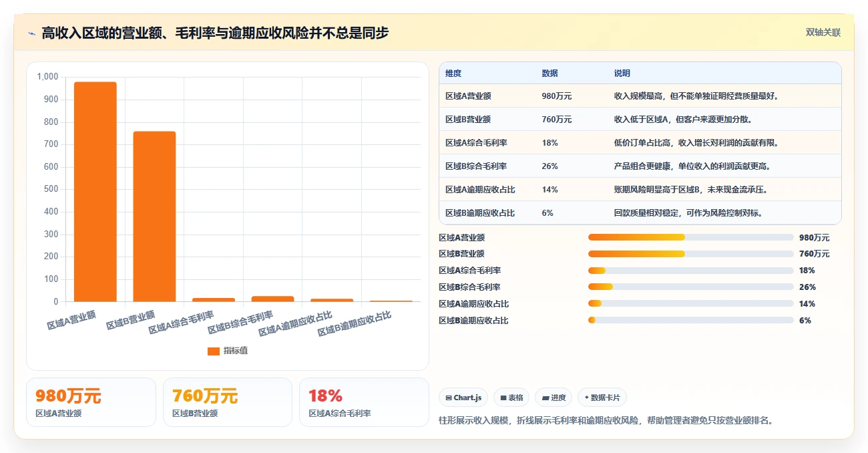Click the lightning icon beside the title
The height and width of the screenshot is (453, 868).
pyautogui.click(x=31, y=33)
